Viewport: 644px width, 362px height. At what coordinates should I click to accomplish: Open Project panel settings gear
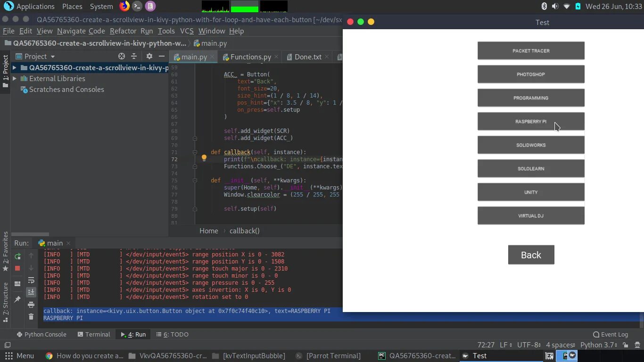pyautogui.click(x=149, y=56)
